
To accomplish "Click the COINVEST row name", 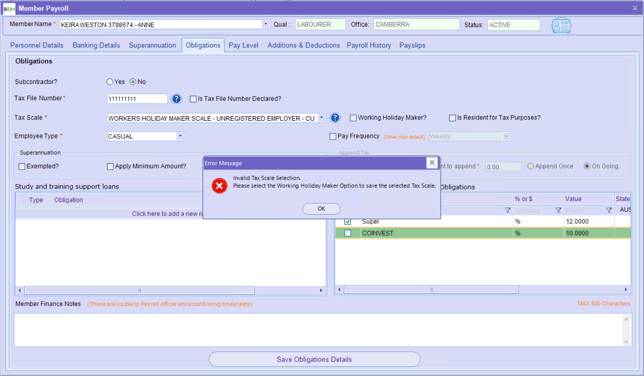I will coord(378,233).
